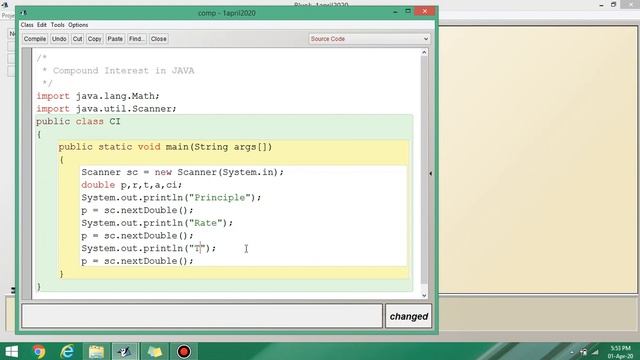Click the red screen recorder taskbar icon
This screenshot has height=360, width=640.
[184, 351]
